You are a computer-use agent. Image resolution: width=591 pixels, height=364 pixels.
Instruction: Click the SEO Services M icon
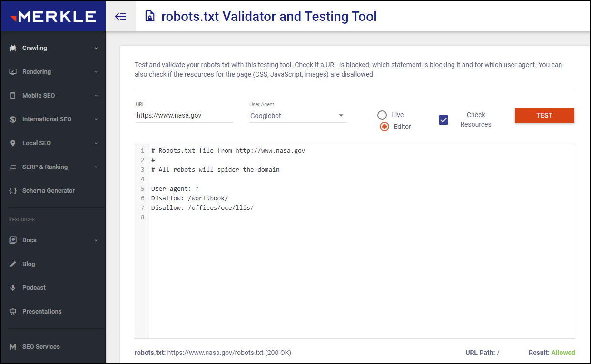(x=13, y=347)
